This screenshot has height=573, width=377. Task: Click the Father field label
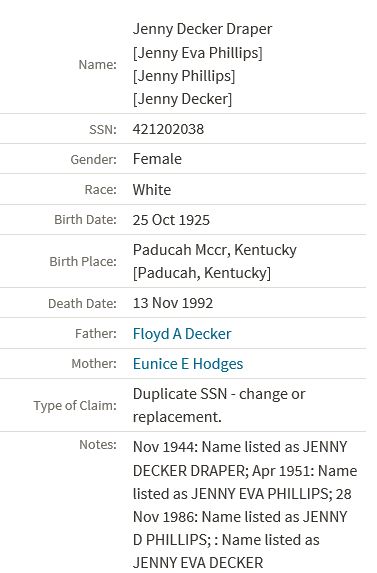tap(96, 334)
